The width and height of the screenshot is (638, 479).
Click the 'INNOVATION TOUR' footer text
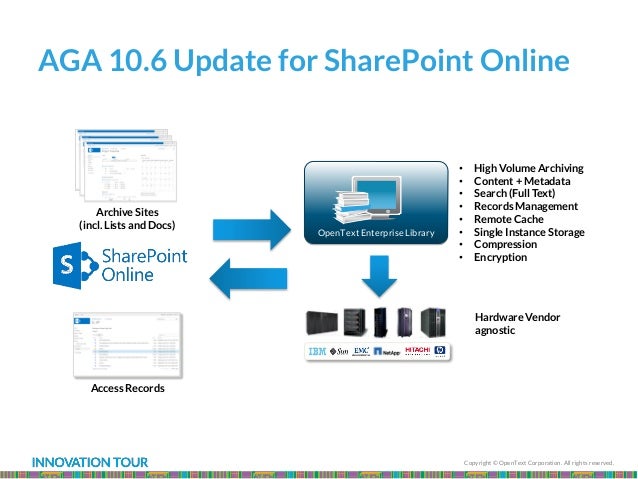[x=90, y=462]
